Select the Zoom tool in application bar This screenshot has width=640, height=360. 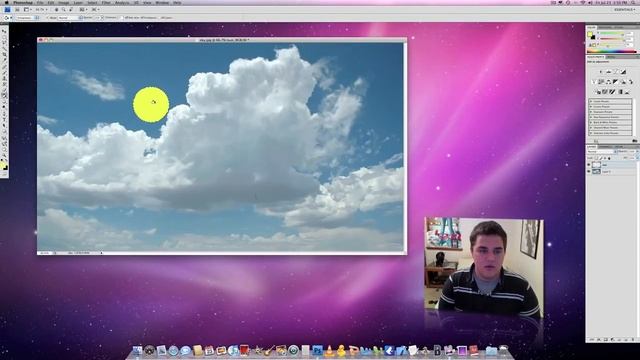point(64,9)
